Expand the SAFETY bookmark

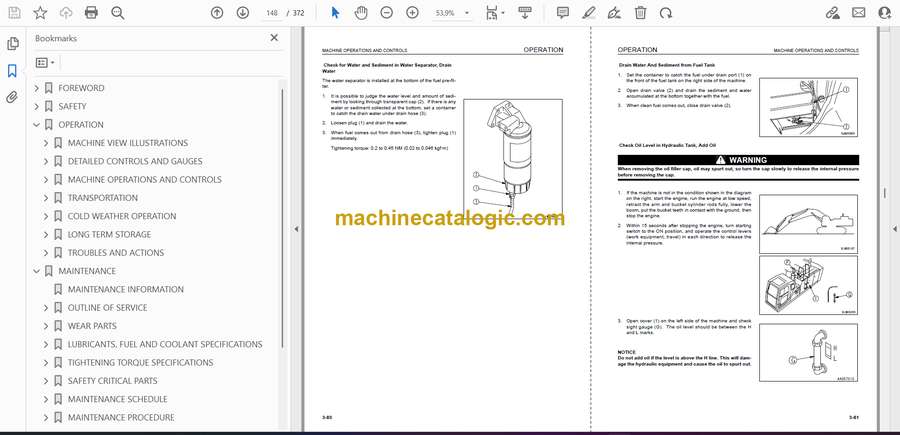click(x=37, y=107)
